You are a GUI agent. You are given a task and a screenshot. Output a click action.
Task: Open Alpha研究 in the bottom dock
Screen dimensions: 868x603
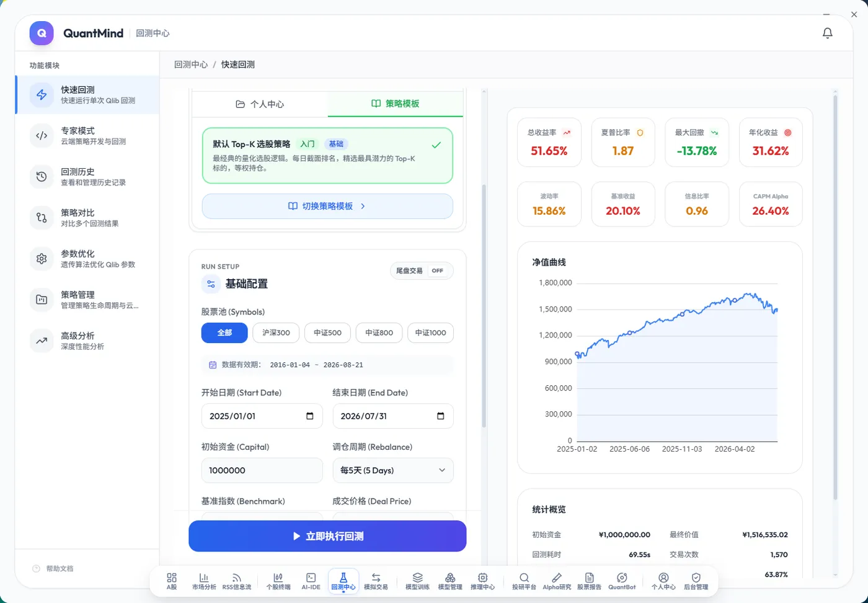(557, 581)
